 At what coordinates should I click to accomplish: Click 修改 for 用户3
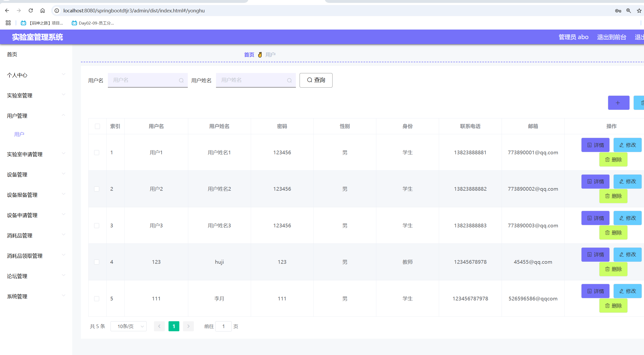coord(627,218)
